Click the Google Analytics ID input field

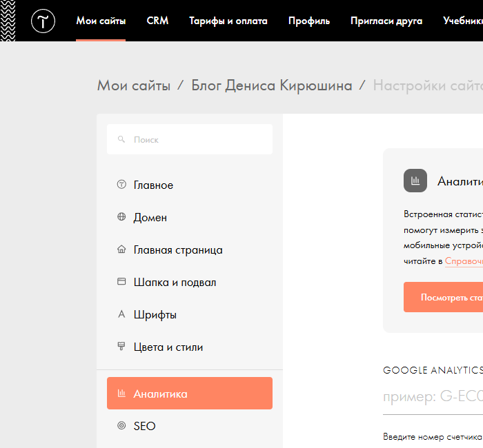pyautogui.click(x=433, y=397)
